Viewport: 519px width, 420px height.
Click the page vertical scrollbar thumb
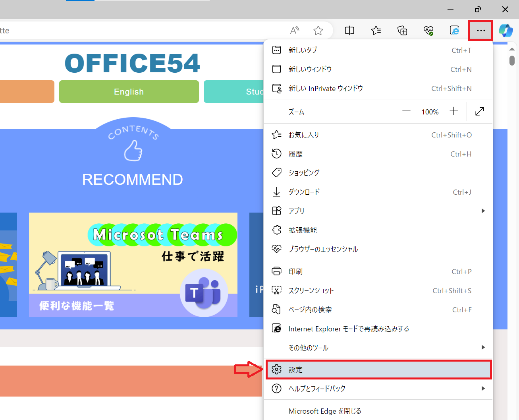pos(512,60)
